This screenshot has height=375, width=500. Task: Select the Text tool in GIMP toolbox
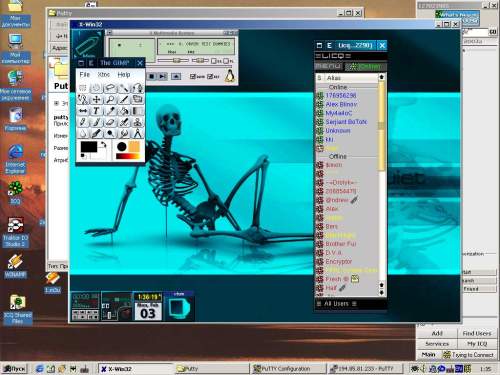[96, 111]
